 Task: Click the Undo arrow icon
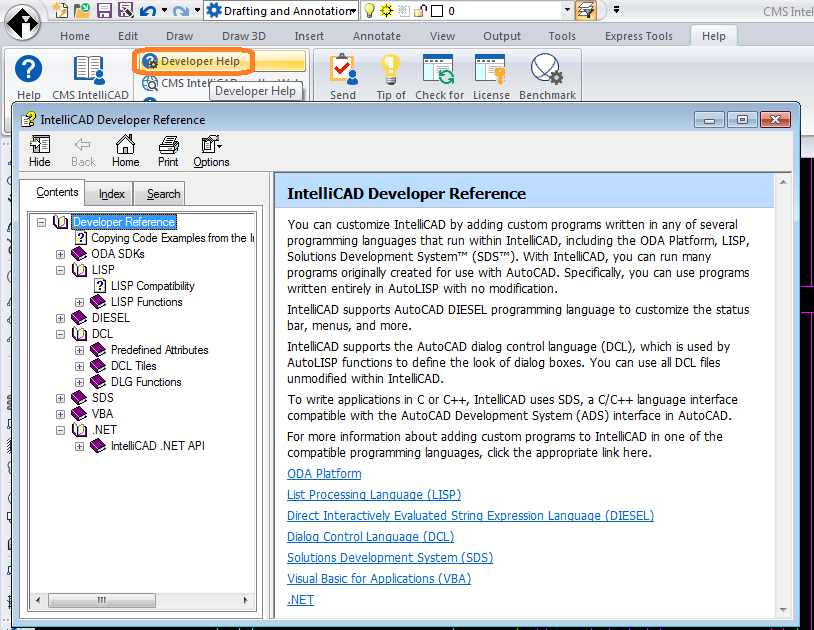click(148, 10)
